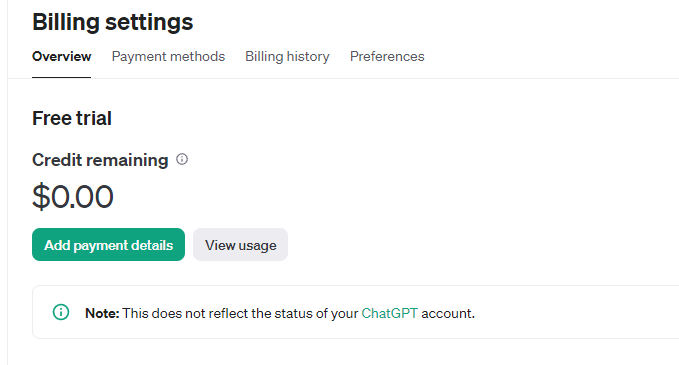Click the Billing settings page heading
The image size is (679, 365).
tap(113, 22)
